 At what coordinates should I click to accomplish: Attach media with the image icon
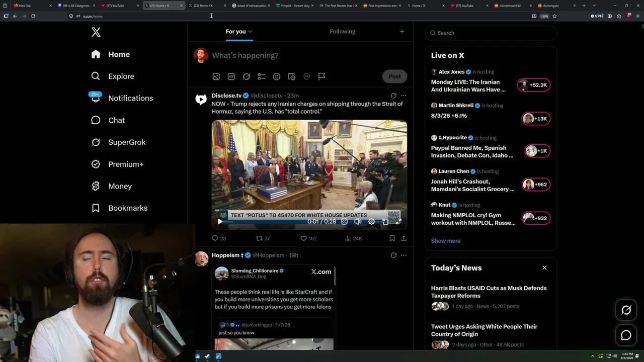[x=216, y=76]
